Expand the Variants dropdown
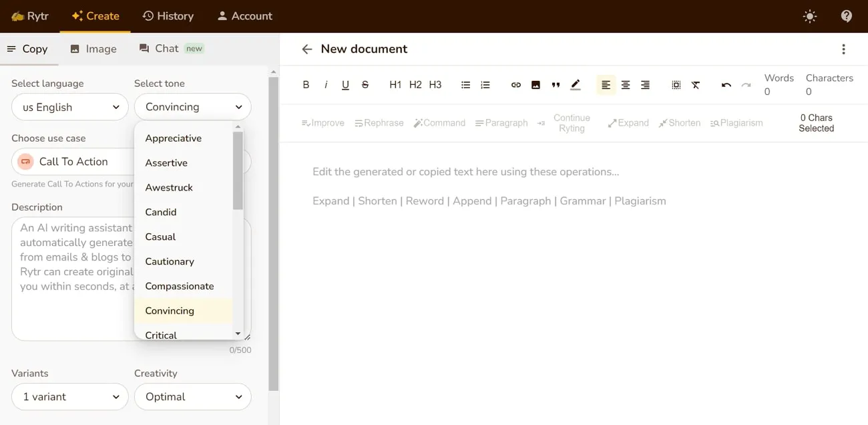 [x=70, y=396]
